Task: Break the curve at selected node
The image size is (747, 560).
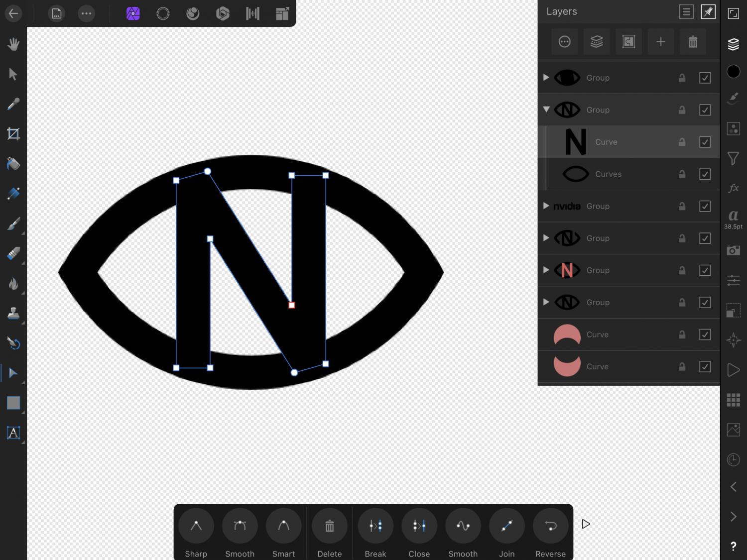Action: click(375, 533)
